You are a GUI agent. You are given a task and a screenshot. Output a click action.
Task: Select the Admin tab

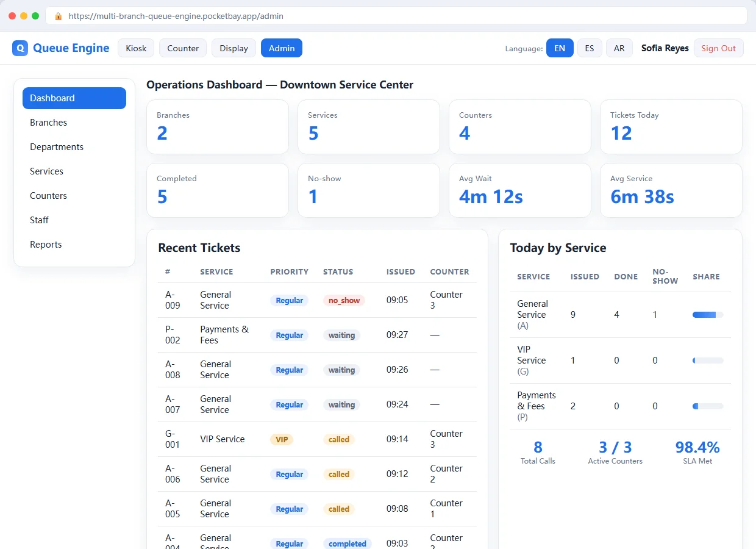(282, 48)
